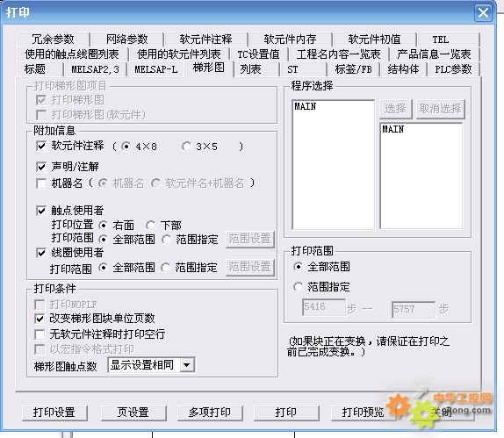Click the 打印预览 button

click(x=364, y=413)
